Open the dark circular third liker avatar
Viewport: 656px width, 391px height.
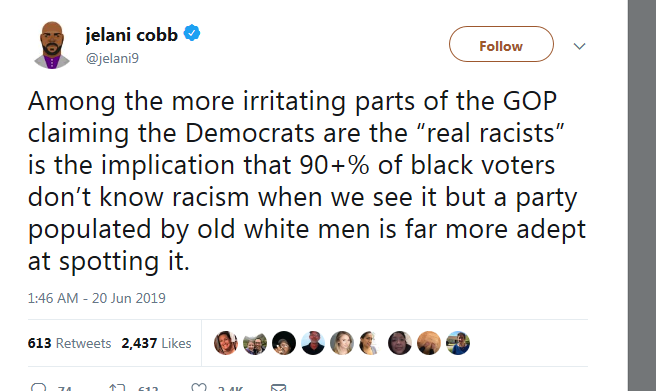[x=284, y=343]
